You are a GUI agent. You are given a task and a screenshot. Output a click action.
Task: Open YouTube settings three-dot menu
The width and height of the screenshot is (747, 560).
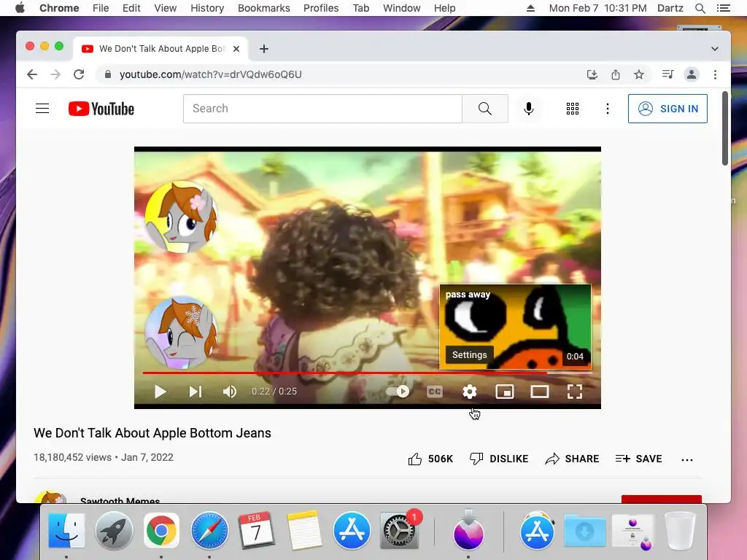[608, 109]
